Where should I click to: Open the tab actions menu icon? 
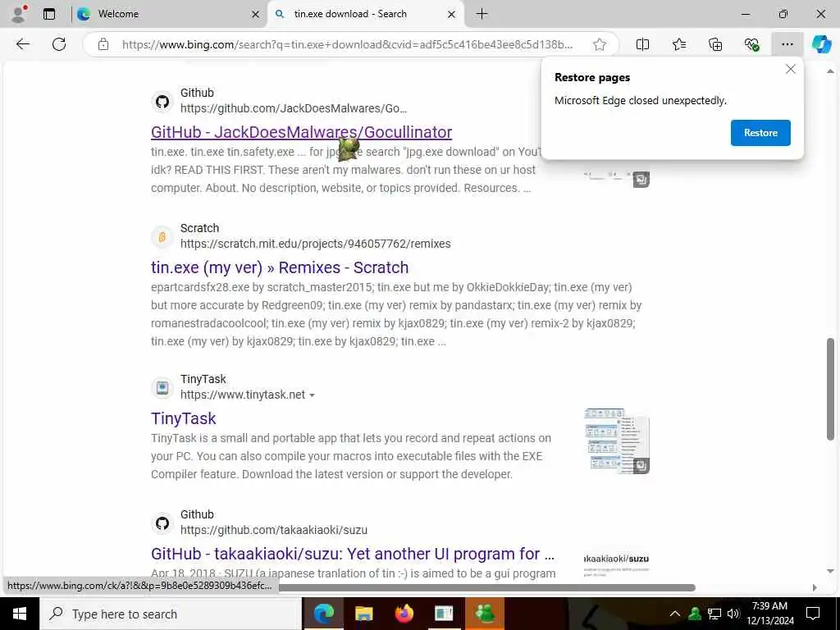[x=49, y=14]
